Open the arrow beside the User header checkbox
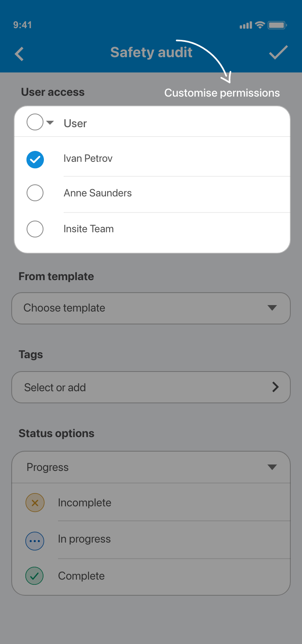The image size is (302, 644). click(x=50, y=122)
